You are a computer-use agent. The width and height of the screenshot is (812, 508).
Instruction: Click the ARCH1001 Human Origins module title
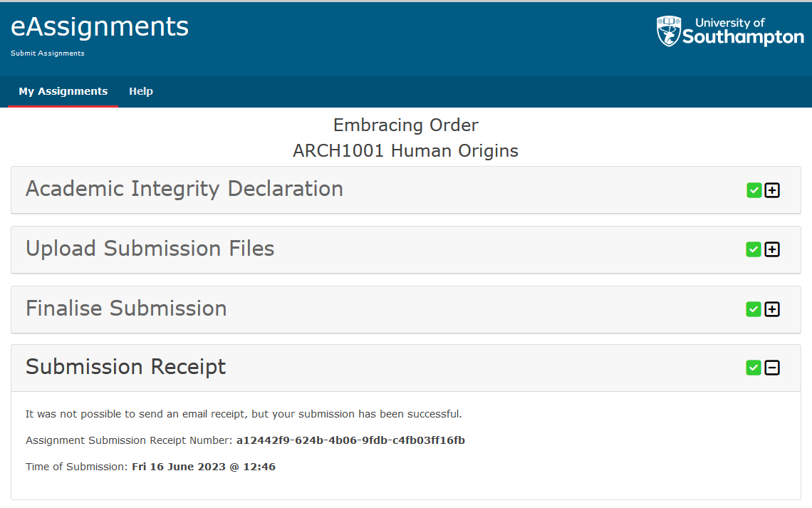coord(405,150)
